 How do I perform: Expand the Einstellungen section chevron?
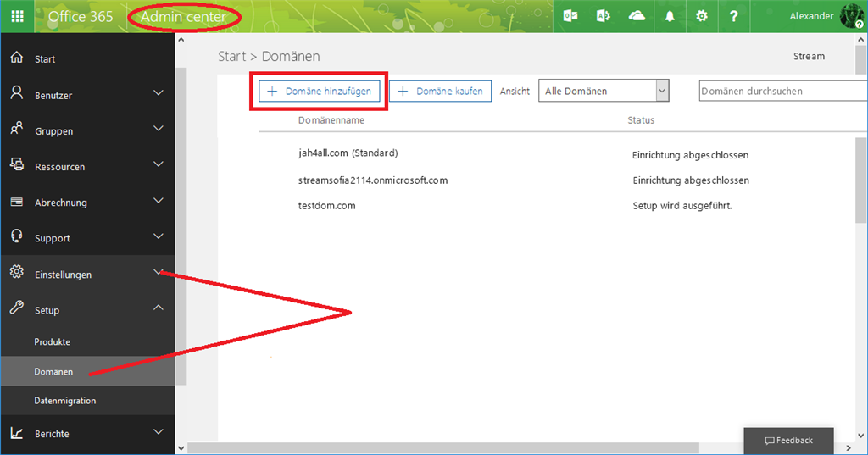tap(159, 272)
